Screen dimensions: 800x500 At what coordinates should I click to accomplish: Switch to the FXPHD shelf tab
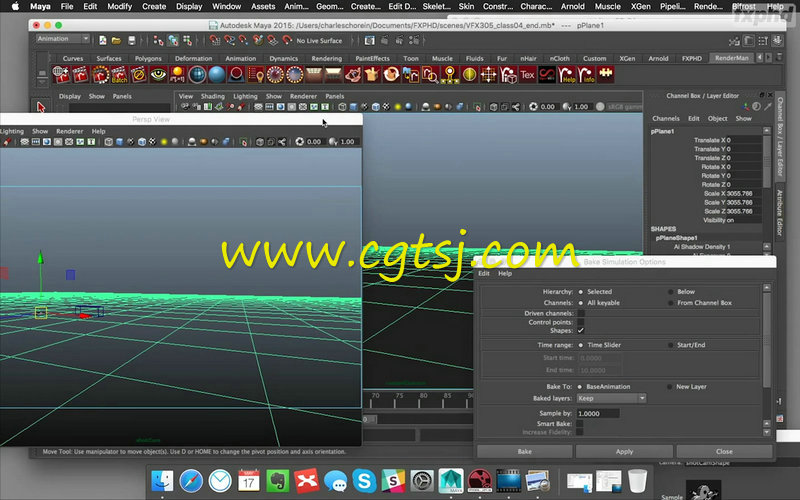tap(692, 58)
